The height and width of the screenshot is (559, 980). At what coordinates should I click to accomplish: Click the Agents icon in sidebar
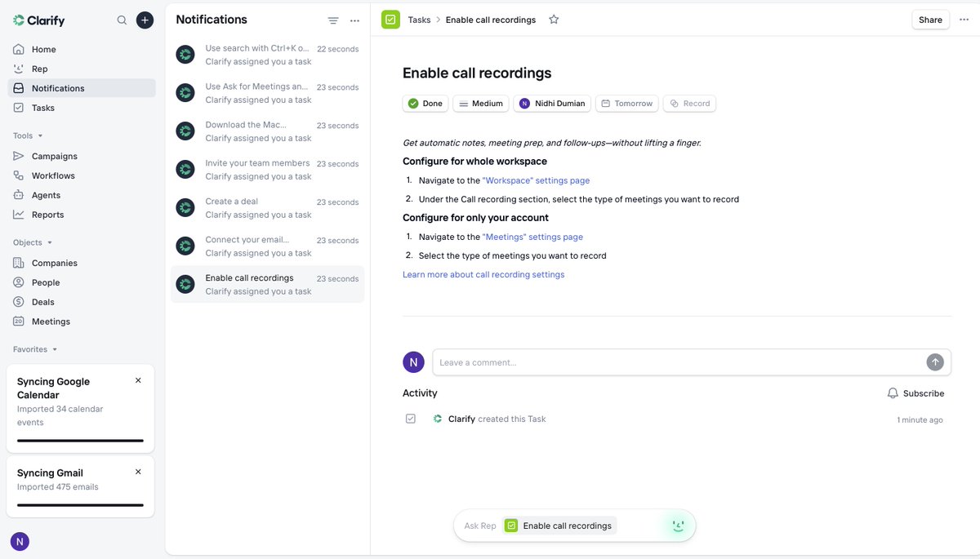point(19,195)
